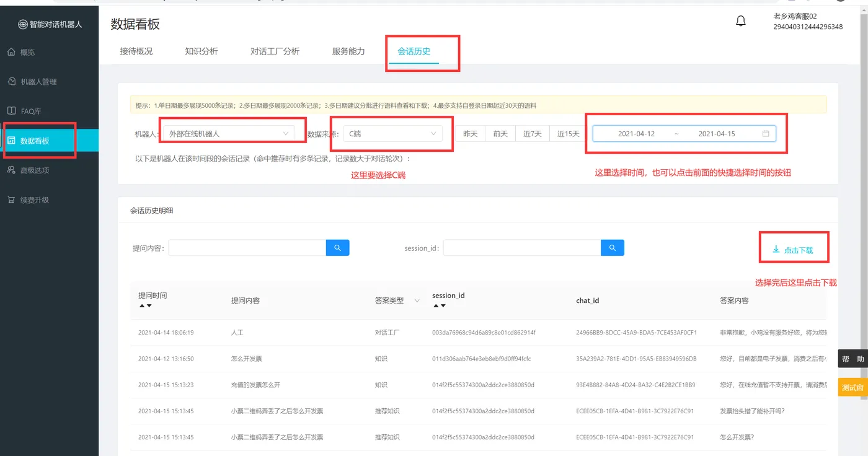
Task: Open 数据看板 in the sidebar
Action: pyautogui.click(x=50, y=141)
